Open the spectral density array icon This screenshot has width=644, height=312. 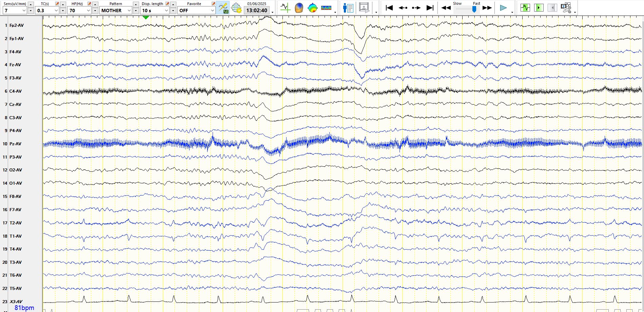click(326, 8)
